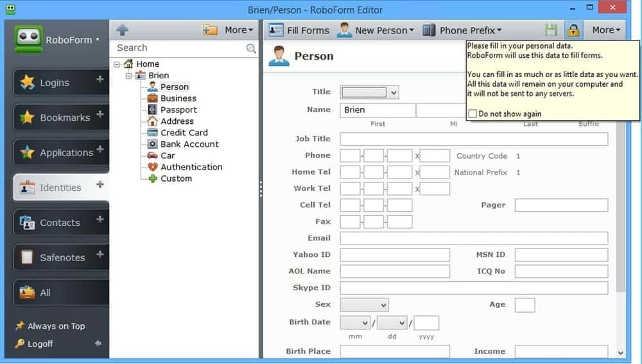Click the Contacts icon in sidebar
This screenshot has height=364, width=642.
click(28, 222)
